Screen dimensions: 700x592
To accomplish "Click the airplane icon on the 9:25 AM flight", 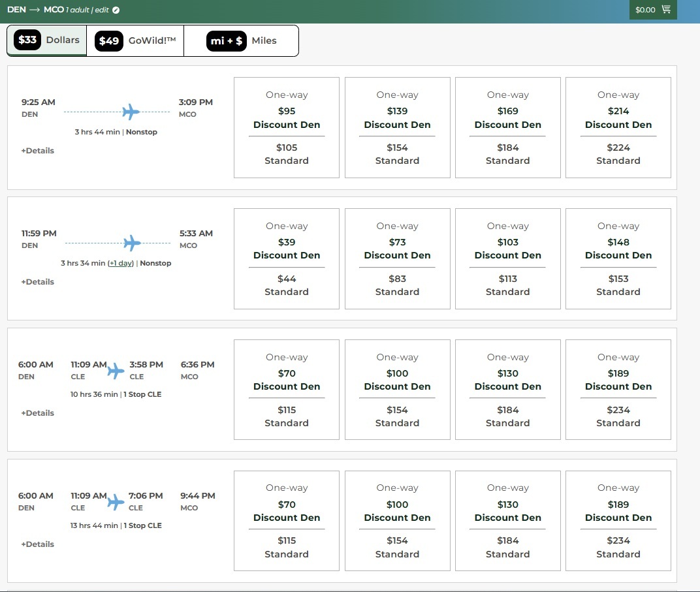I will [x=131, y=112].
